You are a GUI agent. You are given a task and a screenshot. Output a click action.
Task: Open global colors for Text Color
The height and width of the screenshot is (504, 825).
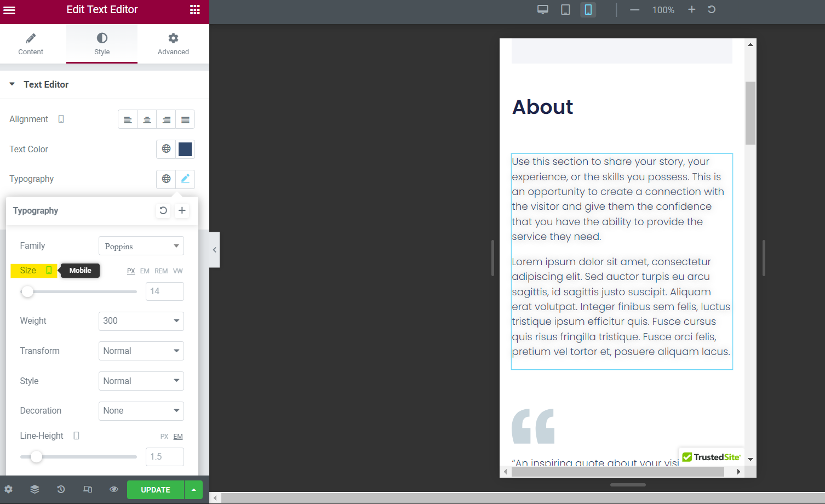click(166, 149)
